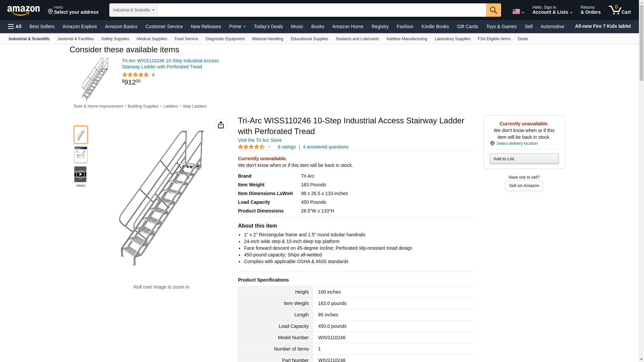
Task: Expand the Industrial & Scientific search category dropdown
Action: tap(133, 10)
